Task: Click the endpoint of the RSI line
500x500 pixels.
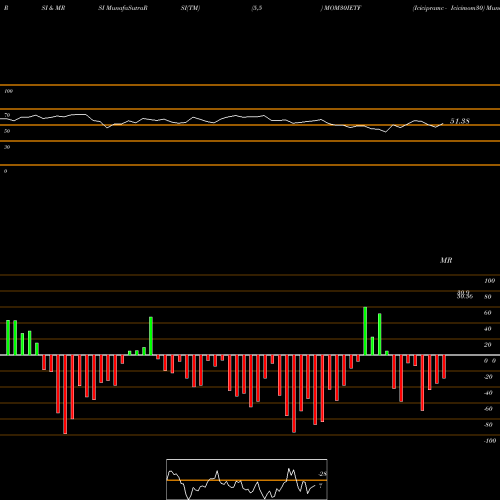Action: tap(443, 124)
